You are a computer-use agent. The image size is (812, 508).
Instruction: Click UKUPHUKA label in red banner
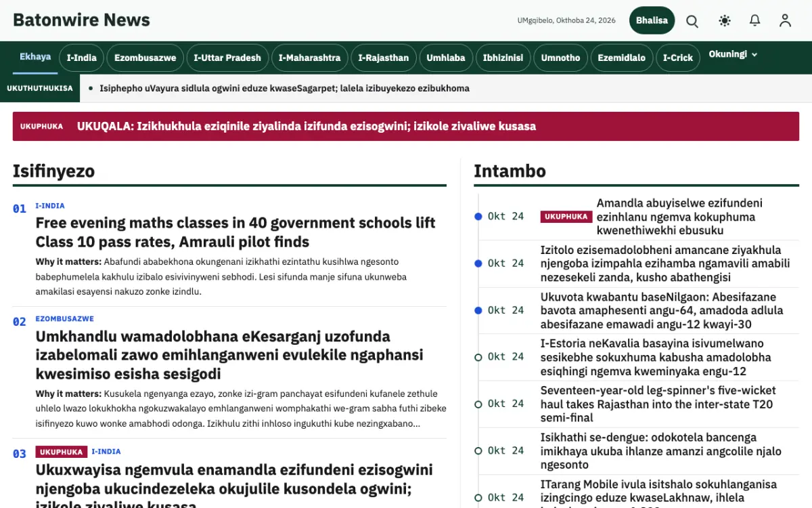pyautogui.click(x=41, y=127)
